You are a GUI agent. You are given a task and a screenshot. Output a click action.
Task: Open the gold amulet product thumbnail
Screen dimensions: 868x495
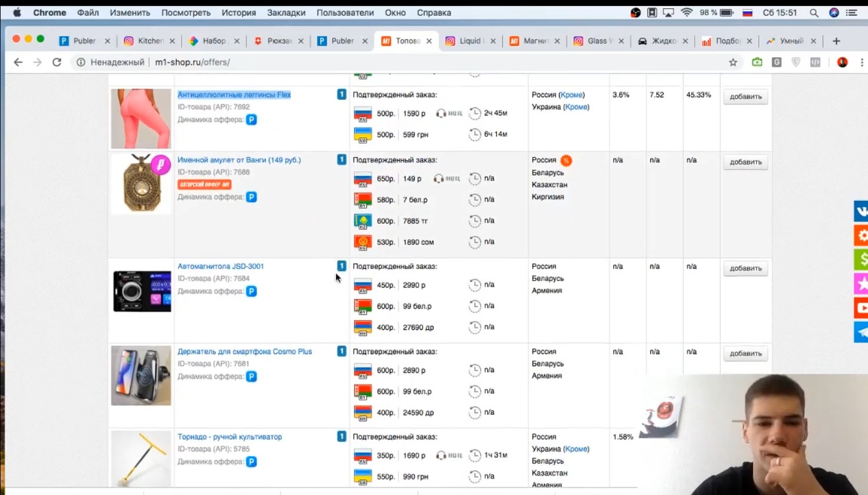[x=141, y=184]
